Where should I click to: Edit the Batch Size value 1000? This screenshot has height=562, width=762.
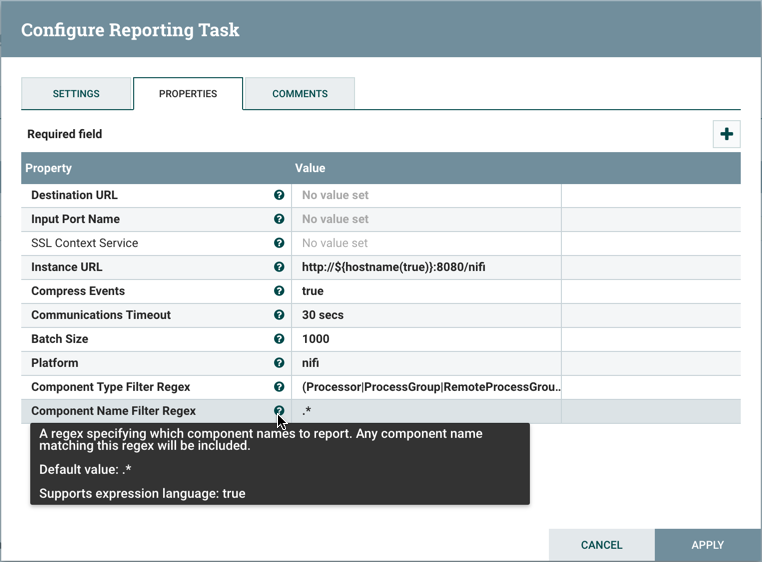pos(425,340)
